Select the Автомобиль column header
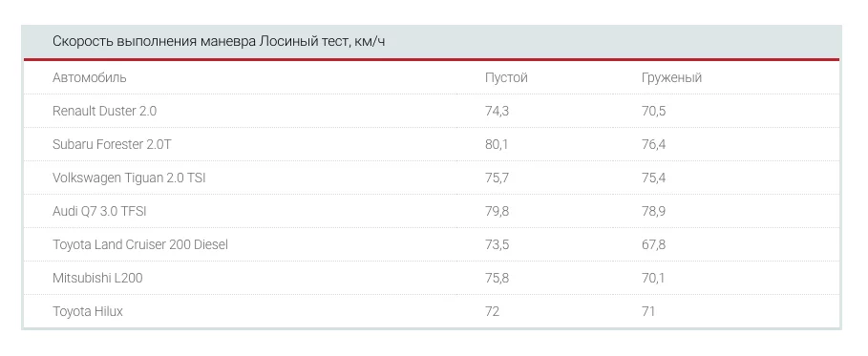The height and width of the screenshot is (356, 868). pyautogui.click(x=89, y=77)
